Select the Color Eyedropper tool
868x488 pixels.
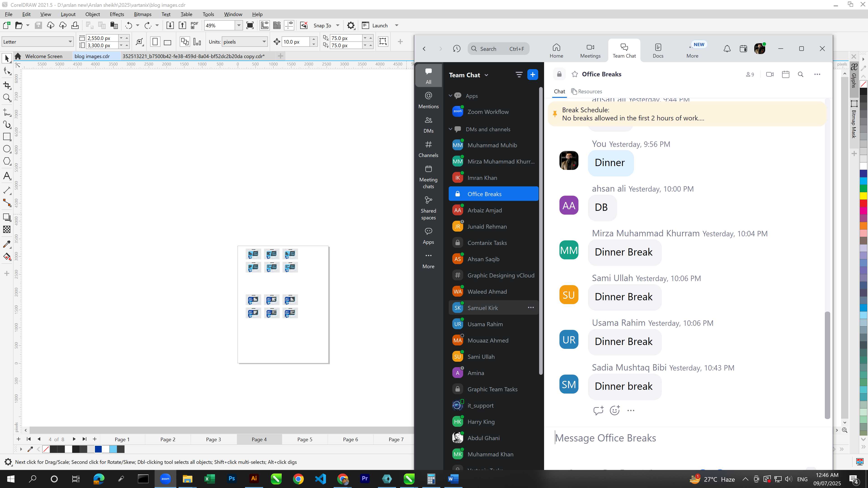pyautogui.click(x=7, y=244)
